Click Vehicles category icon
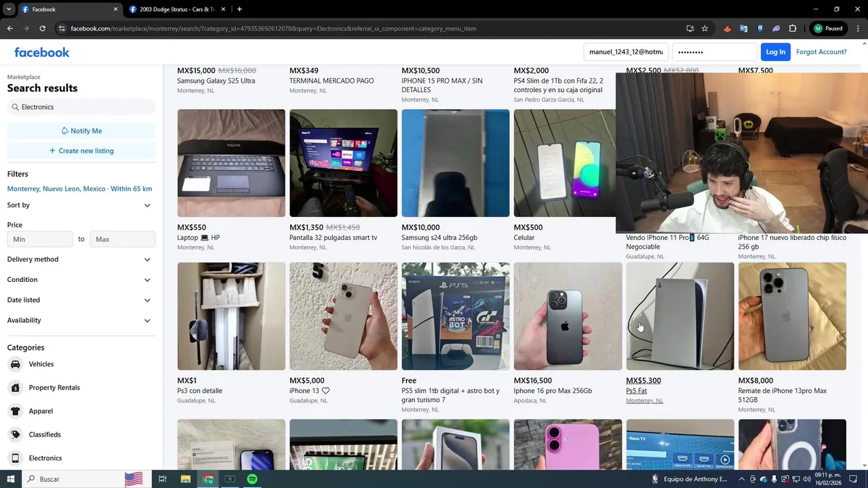 15,364
